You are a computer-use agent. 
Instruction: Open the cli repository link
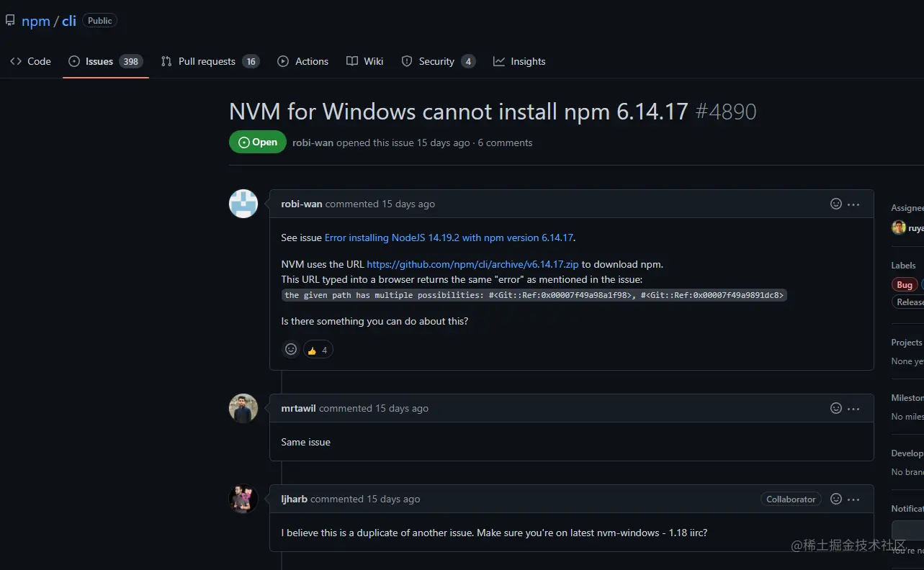[69, 21]
